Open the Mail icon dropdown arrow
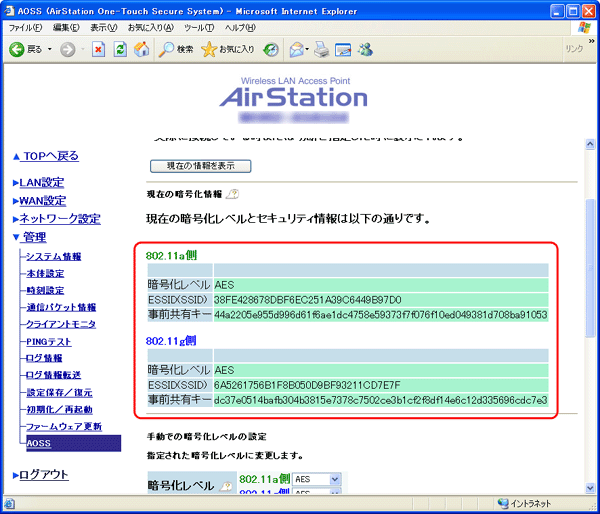Viewport: 600px width, 514px height. pos(307,49)
